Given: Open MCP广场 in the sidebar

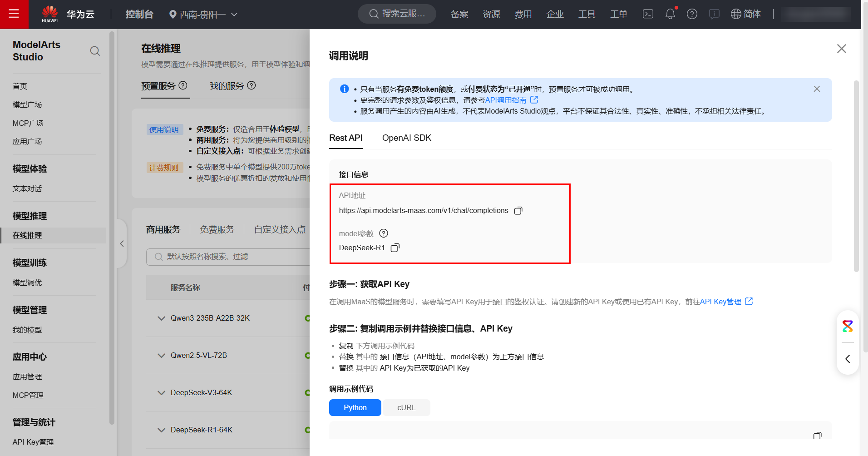Looking at the screenshot, I should click(28, 124).
